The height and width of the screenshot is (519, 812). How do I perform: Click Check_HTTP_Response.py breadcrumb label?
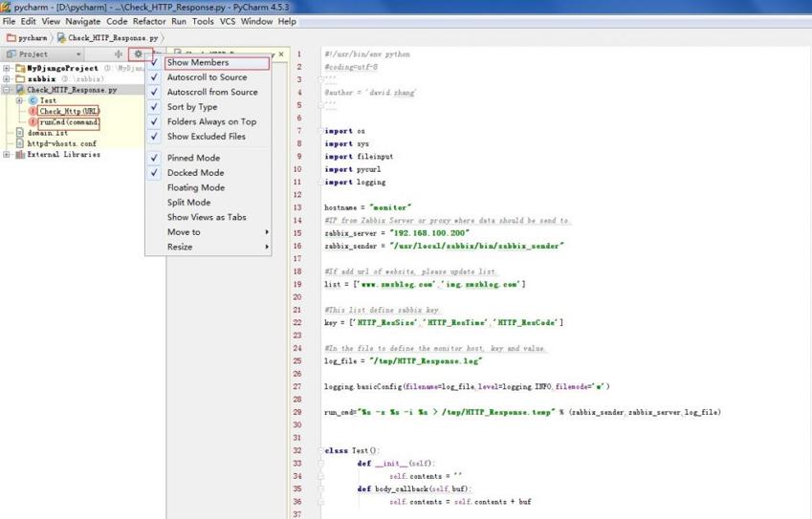pyautogui.click(x=113, y=38)
